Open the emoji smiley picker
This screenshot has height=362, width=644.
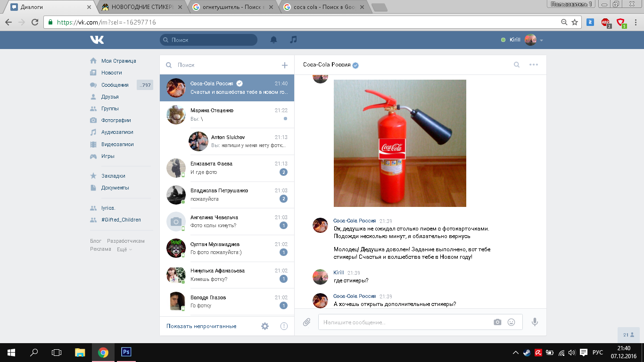tap(511, 322)
